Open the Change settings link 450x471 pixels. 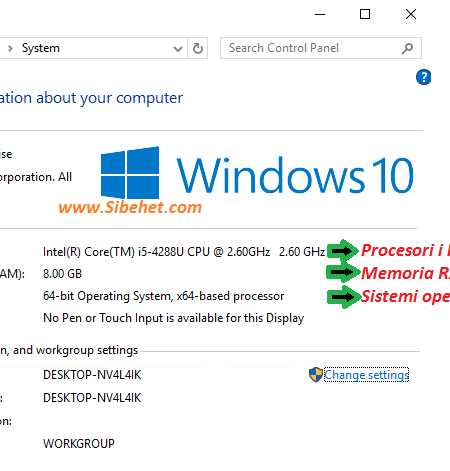(x=366, y=375)
